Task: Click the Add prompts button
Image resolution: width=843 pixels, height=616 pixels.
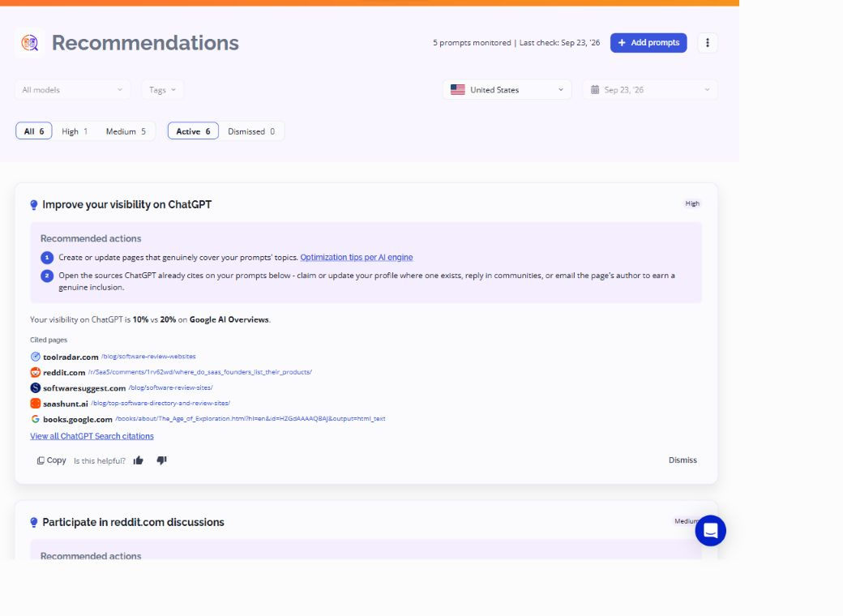Action: 648,42
